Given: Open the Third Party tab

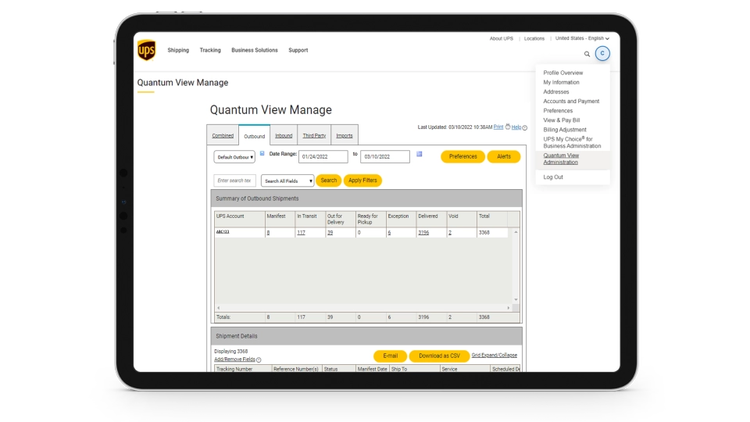Looking at the screenshot, I should click(x=314, y=135).
